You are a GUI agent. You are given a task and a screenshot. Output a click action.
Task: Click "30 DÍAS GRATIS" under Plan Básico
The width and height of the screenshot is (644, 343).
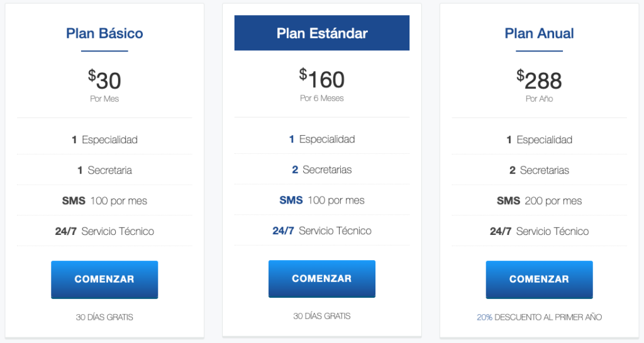[104, 317]
